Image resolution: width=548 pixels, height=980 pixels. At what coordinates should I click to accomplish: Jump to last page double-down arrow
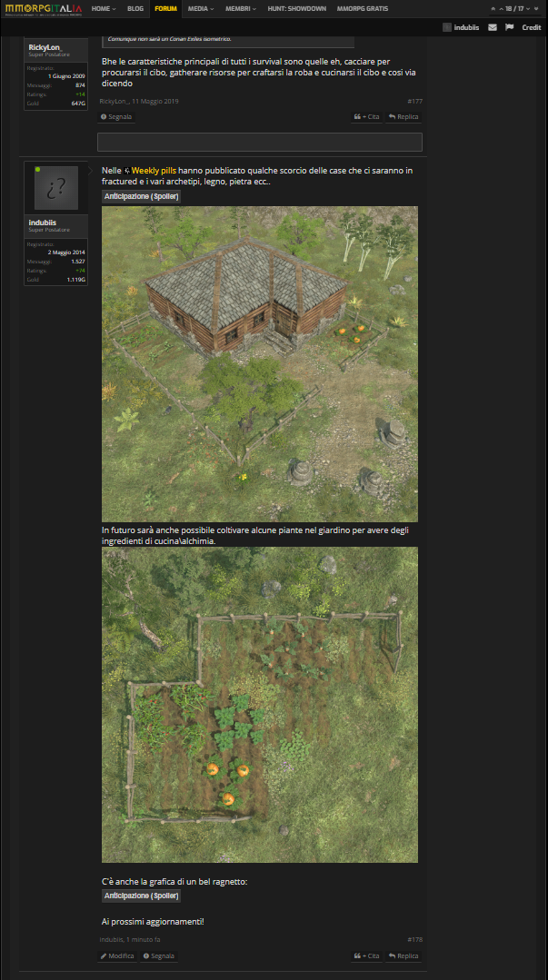click(536, 9)
